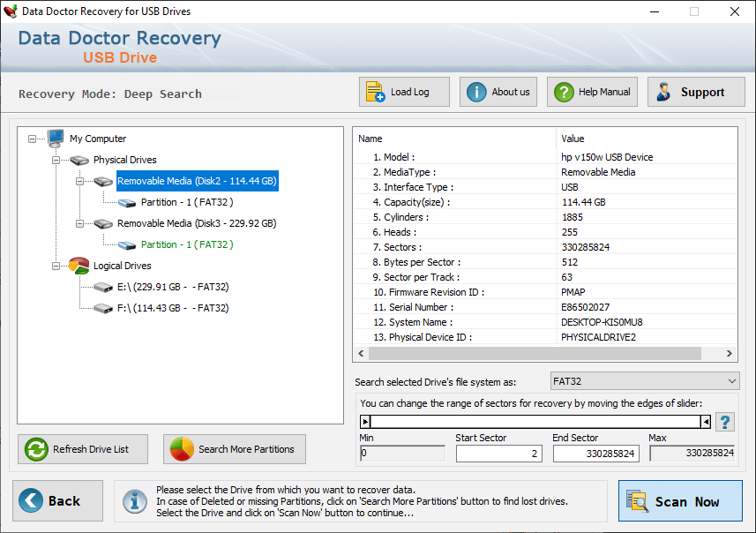Image resolution: width=756 pixels, height=533 pixels.
Task: Click the End Sector input field
Action: coord(596,454)
